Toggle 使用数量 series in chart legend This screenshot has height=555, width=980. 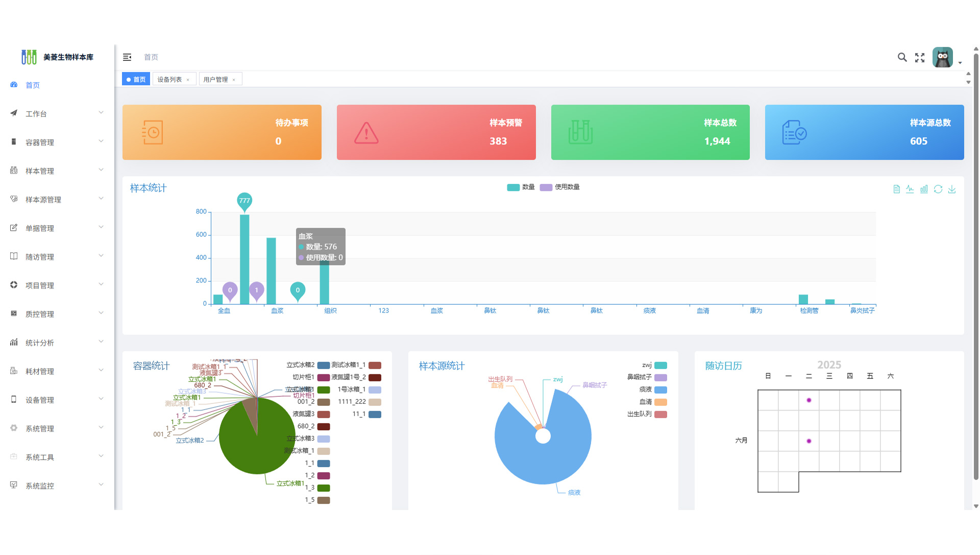point(546,187)
